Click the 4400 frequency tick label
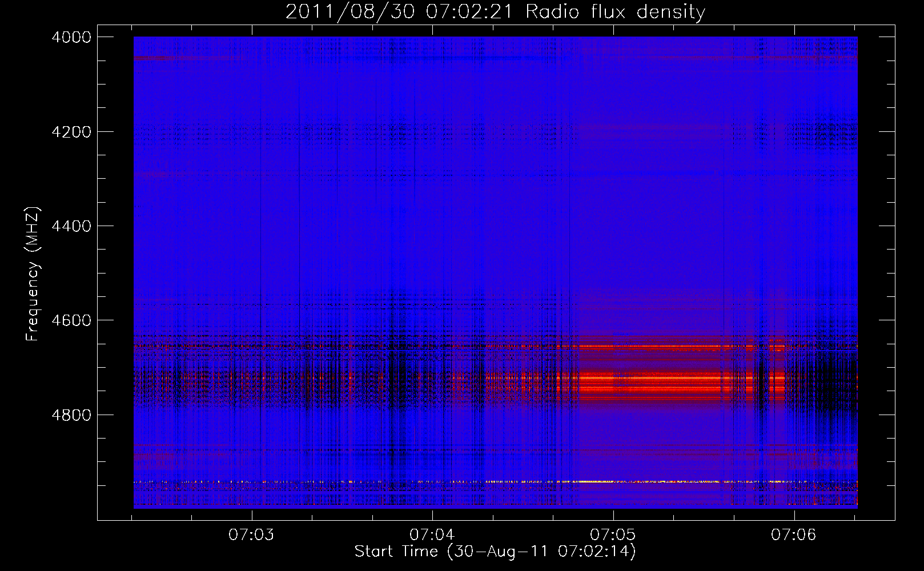 coord(71,226)
